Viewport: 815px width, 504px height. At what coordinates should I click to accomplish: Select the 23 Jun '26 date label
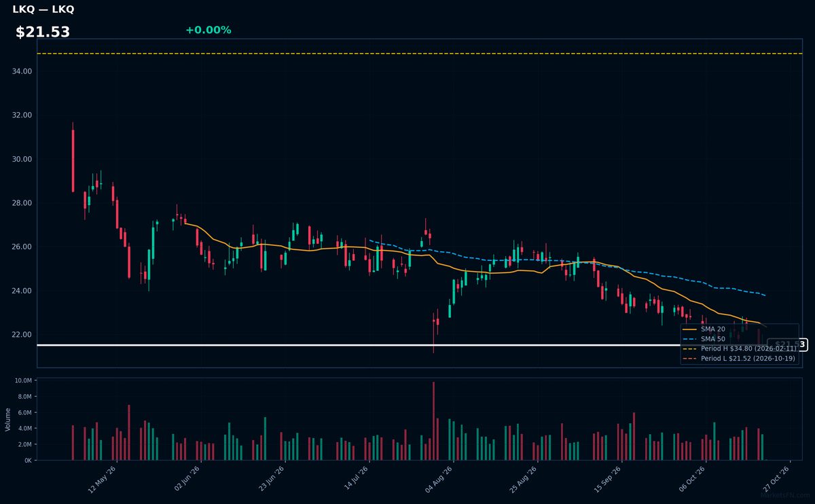tap(271, 478)
